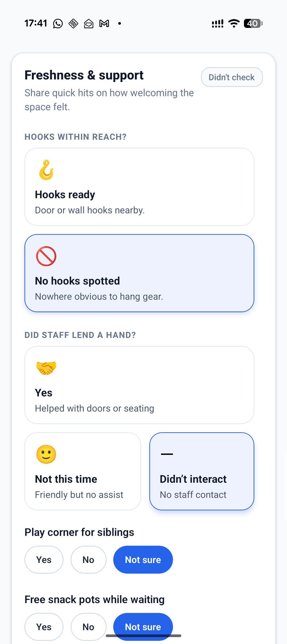Tap the Gmail icon in the status bar

point(104,23)
